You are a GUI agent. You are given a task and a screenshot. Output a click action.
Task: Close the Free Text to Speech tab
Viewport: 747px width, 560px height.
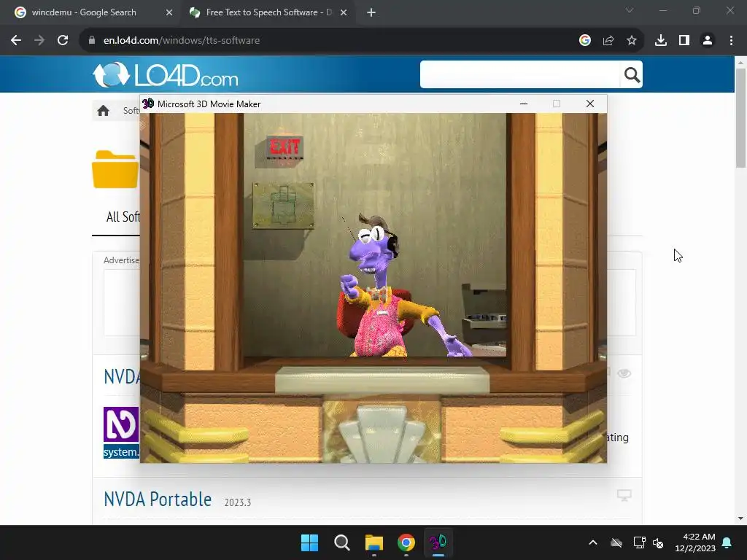tap(344, 13)
